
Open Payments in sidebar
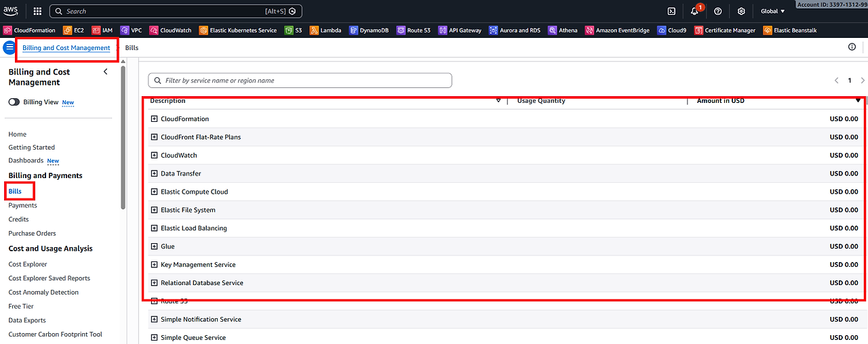[x=23, y=205]
